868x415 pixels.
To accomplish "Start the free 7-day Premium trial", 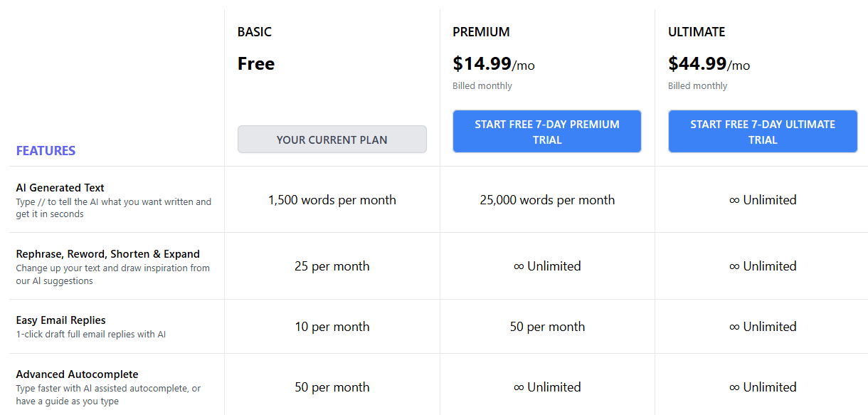I will [x=546, y=132].
